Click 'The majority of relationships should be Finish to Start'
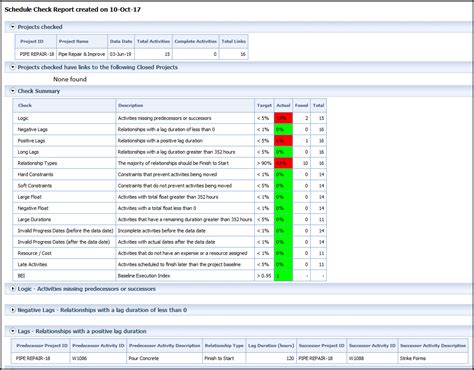Image resolution: width=474 pixels, height=370 pixels. [x=173, y=163]
